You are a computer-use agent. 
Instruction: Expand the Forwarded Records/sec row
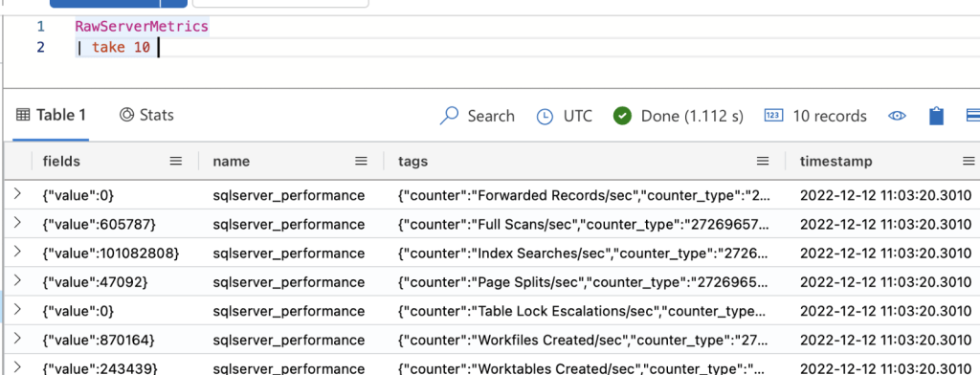click(17, 194)
